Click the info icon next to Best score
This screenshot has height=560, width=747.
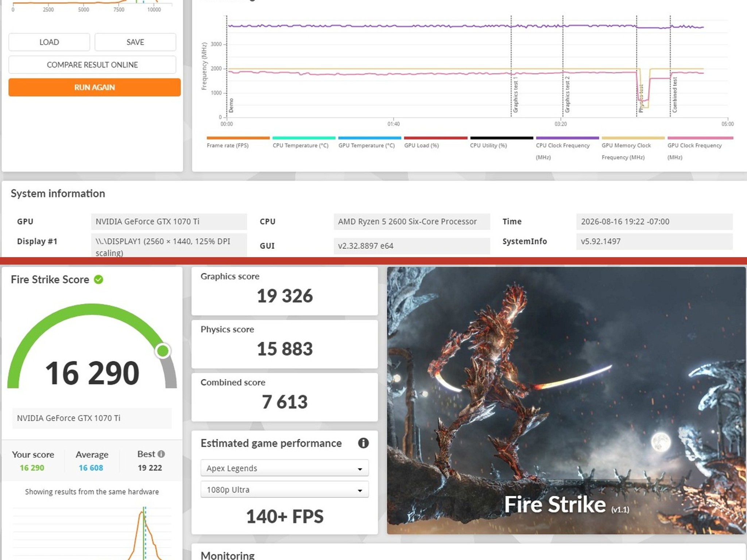tap(161, 454)
